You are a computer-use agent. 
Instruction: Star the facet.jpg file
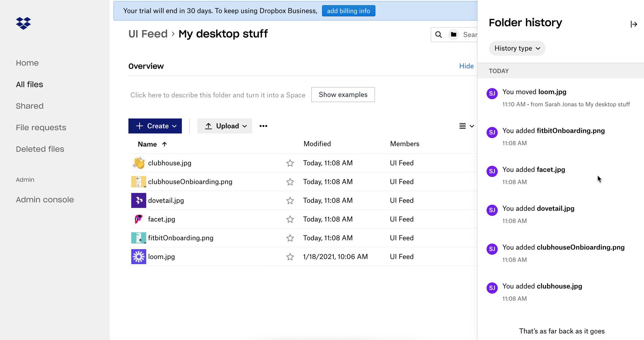tap(290, 220)
